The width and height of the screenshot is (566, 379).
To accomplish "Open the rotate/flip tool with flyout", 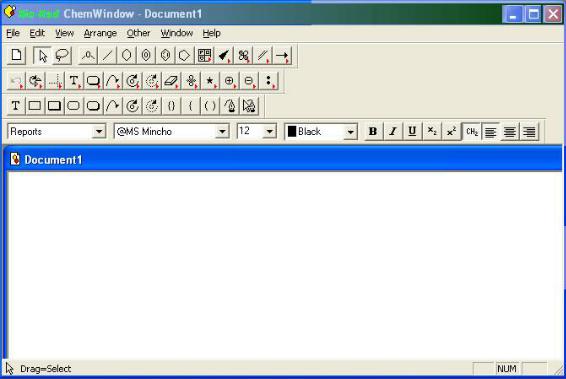I will click(x=35, y=81).
